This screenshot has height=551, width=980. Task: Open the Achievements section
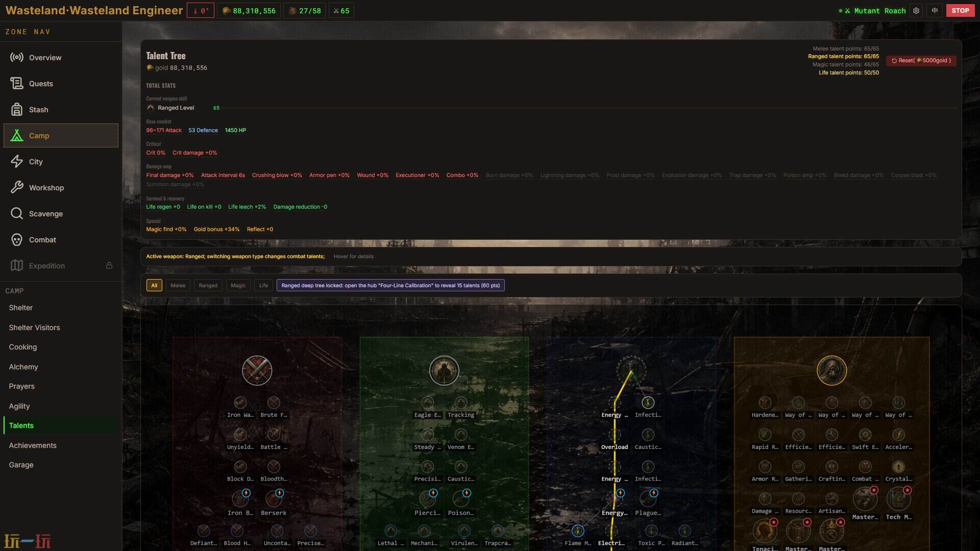61,445
